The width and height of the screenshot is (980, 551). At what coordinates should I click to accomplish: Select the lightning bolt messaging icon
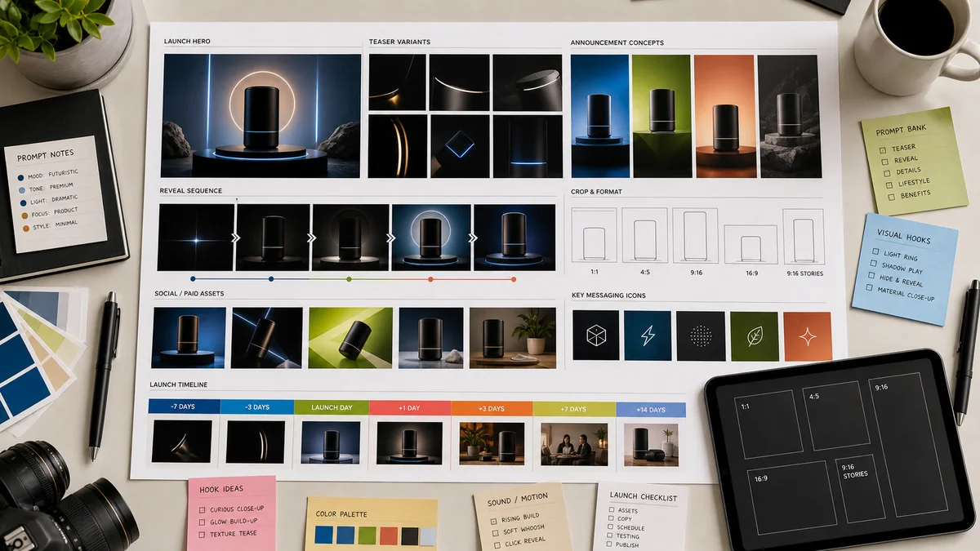click(647, 335)
